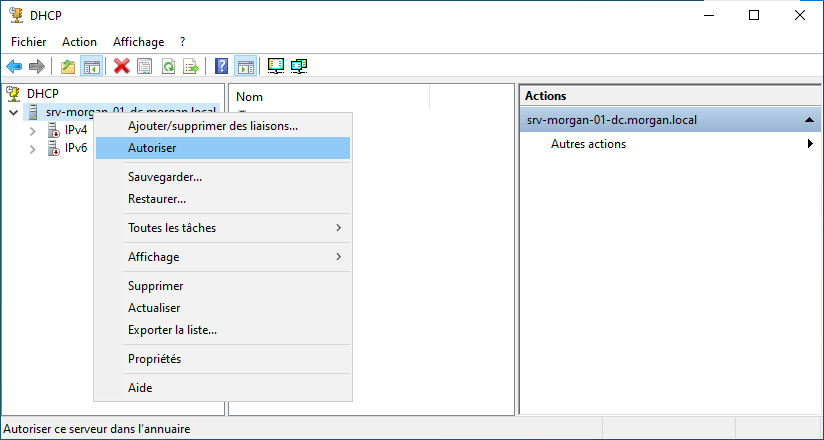This screenshot has height=440, width=824.
Task: Click the green Refresh toolbar icon
Action: [x=168, y=67]
